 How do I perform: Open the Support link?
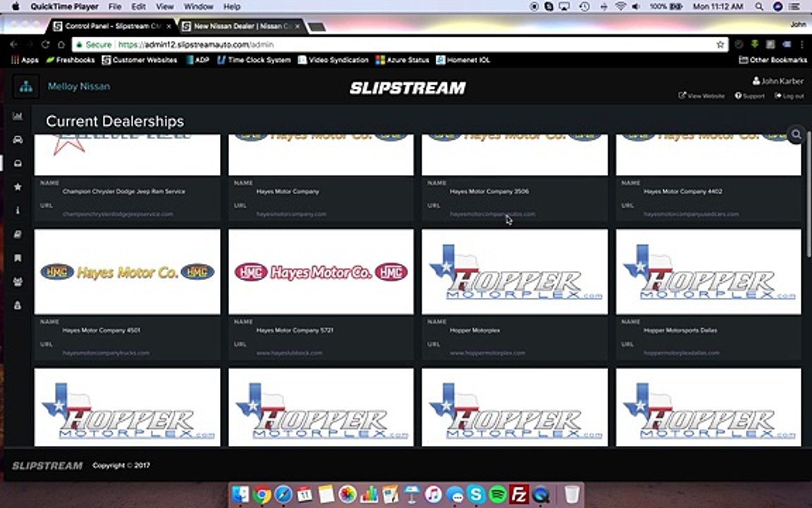749,96
